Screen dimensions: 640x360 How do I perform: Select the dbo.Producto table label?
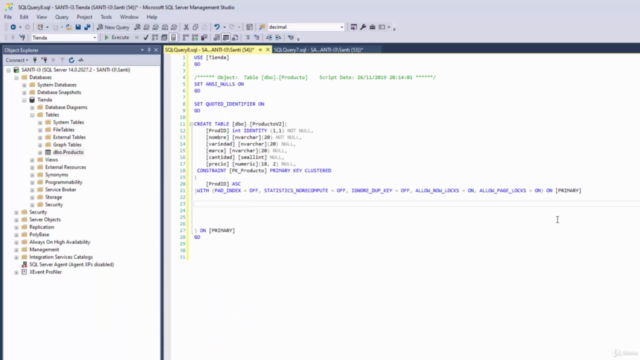pos(68,152)
